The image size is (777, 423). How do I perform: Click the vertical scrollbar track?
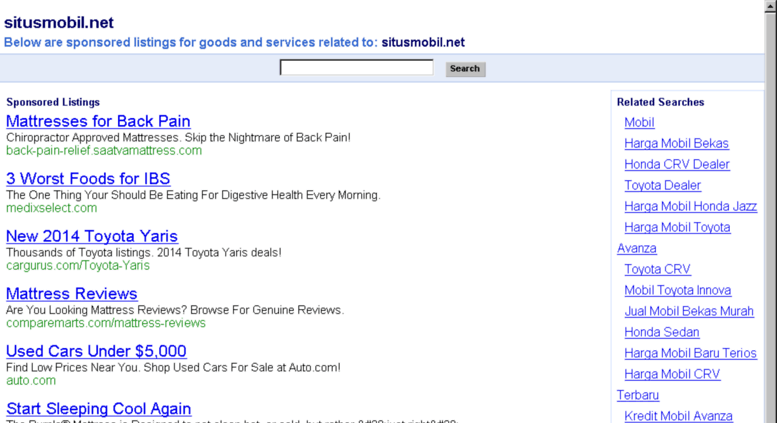click(x=771, y=218)
